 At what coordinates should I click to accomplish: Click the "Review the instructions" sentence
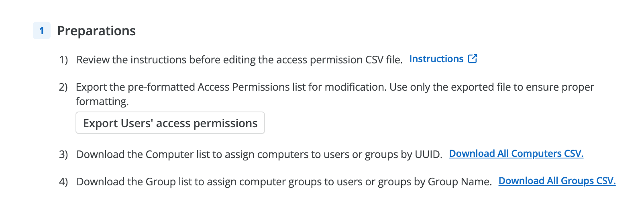coord(239,60)
